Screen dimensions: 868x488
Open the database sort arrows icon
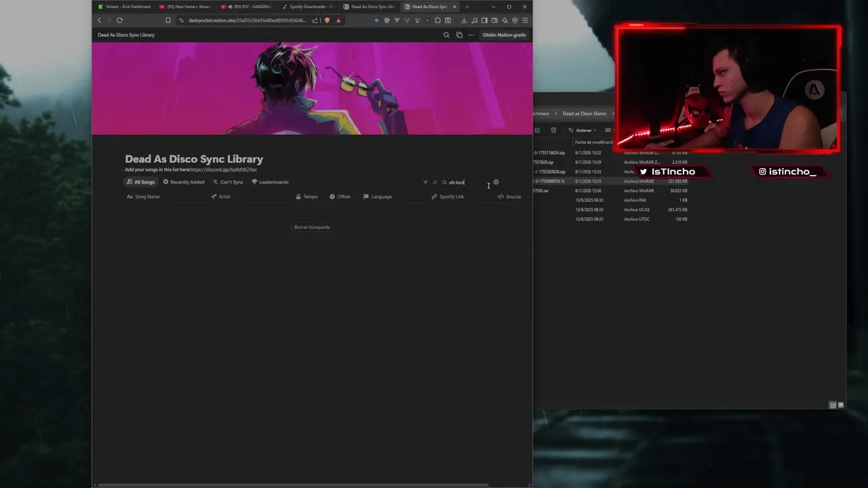(435, 182)
